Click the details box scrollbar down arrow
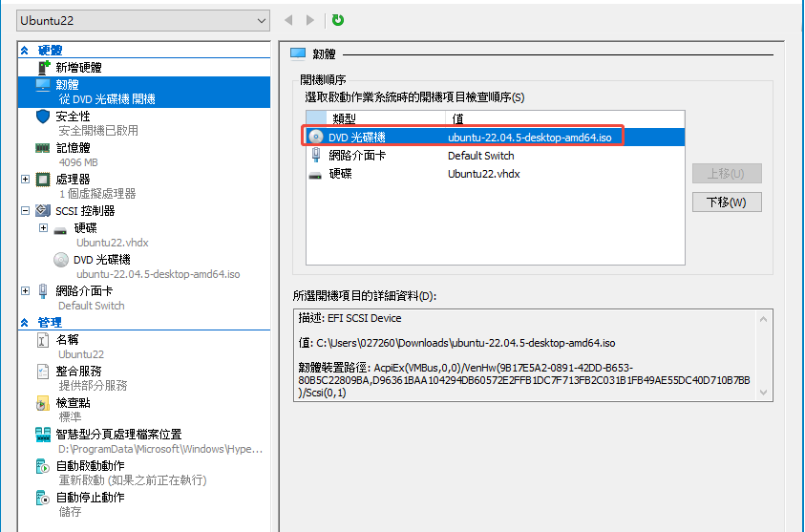805x532 pixels. 763,393
